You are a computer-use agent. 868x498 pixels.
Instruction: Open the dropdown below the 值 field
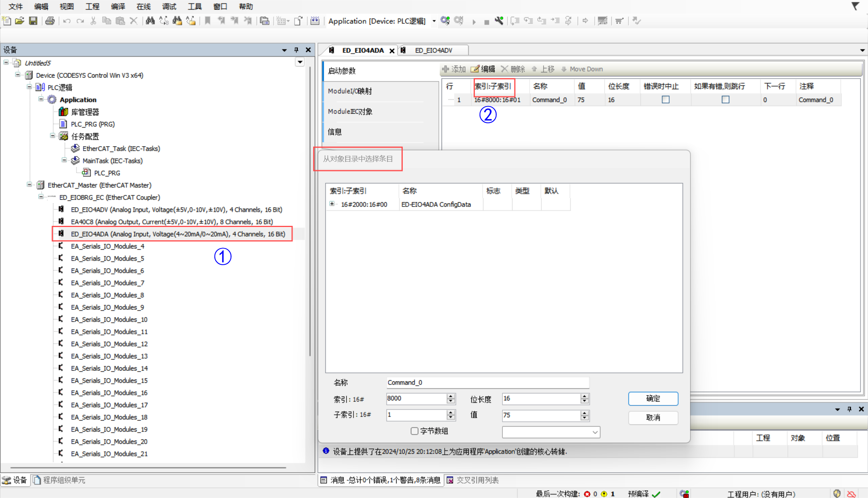point(595,432)
